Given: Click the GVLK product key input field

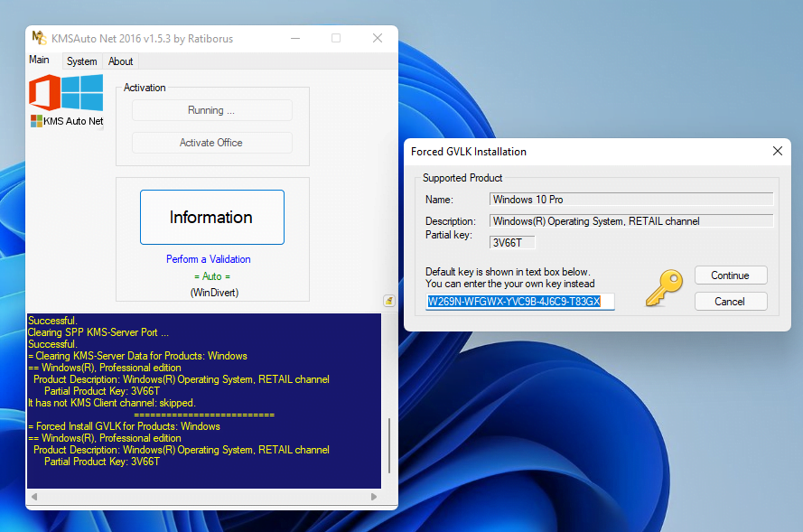Looking at the screenshot, I should point(519,302).
